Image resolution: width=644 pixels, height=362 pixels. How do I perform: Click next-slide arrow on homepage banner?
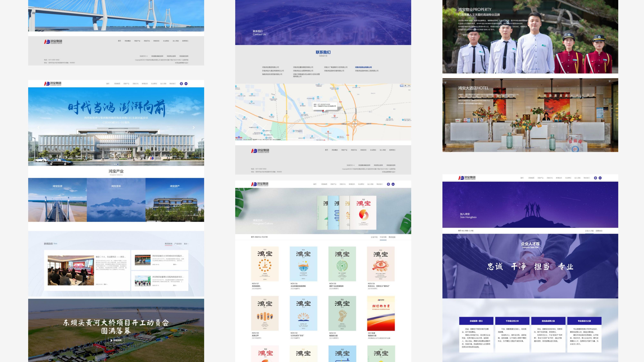pyautogui.click(x=194, y=127)
